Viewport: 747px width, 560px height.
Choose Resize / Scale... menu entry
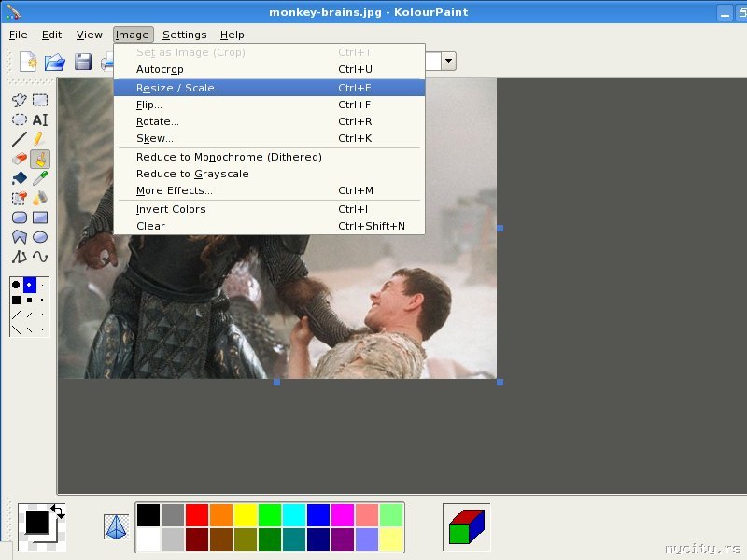tap(269, 88)
